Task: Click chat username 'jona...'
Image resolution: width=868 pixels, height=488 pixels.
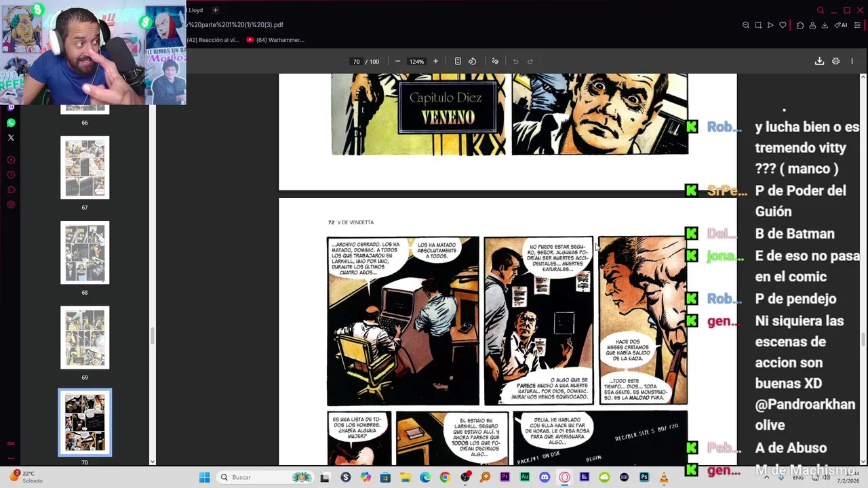Action: (x=724, y=256)
